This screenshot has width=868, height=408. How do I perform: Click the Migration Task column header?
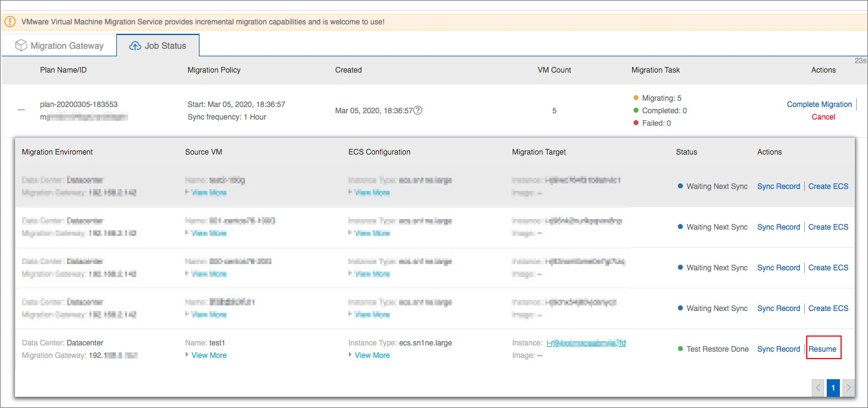pos(655,70)
